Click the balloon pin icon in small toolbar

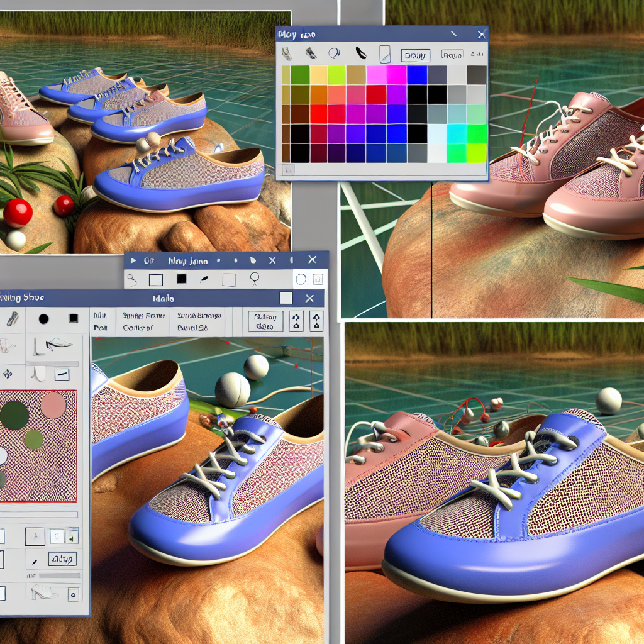pos(255,279)
